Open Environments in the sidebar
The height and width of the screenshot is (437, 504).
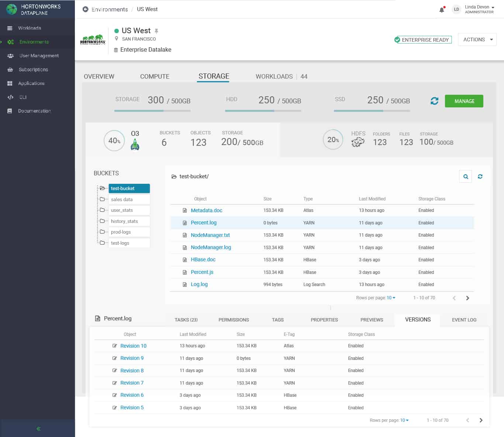[x=34, y=42]
